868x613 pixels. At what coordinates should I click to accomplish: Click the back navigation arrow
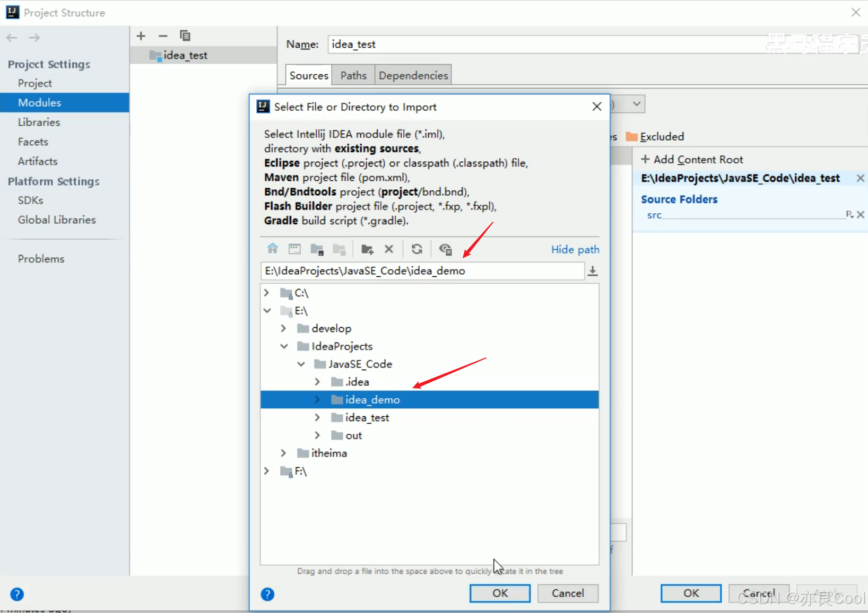click(12, 38)
